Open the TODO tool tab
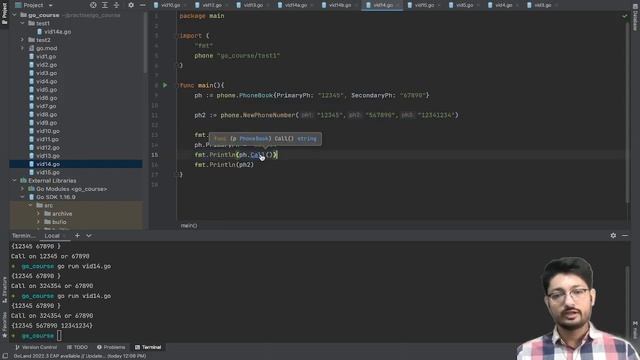Screen dimensions: 640x360 (x=77, y=347)
